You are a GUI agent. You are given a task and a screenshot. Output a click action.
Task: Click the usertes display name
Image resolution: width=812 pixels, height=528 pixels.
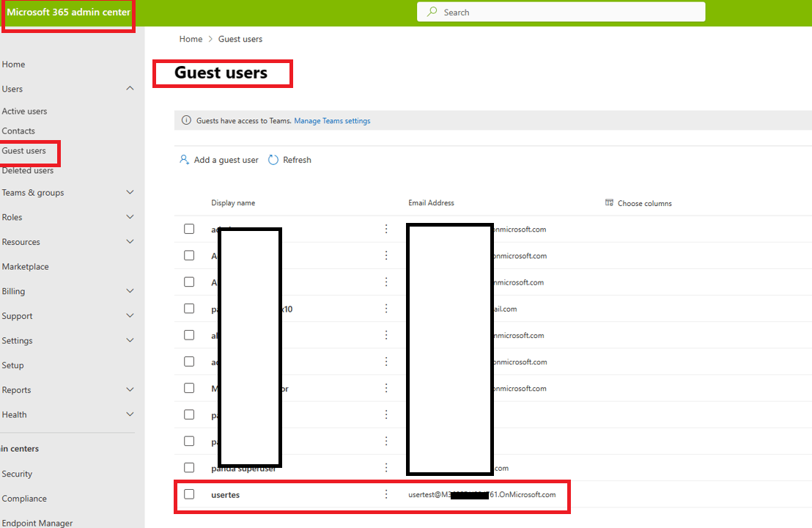coord(225,495)
